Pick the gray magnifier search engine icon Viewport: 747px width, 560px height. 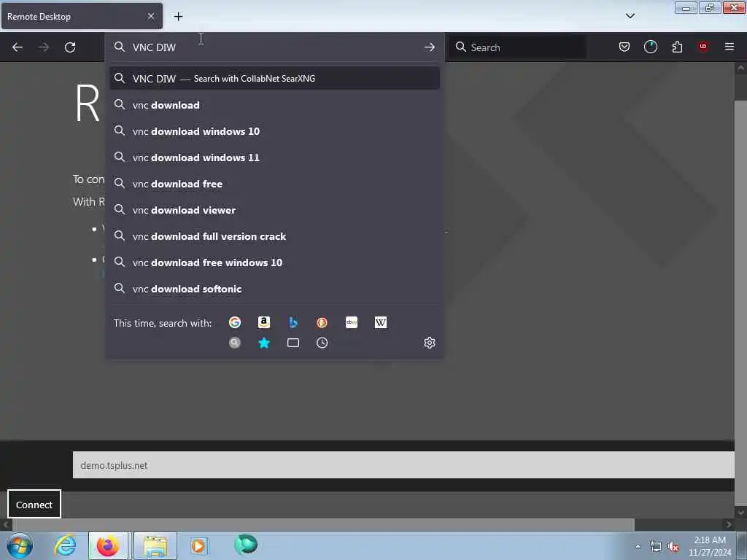235,343
